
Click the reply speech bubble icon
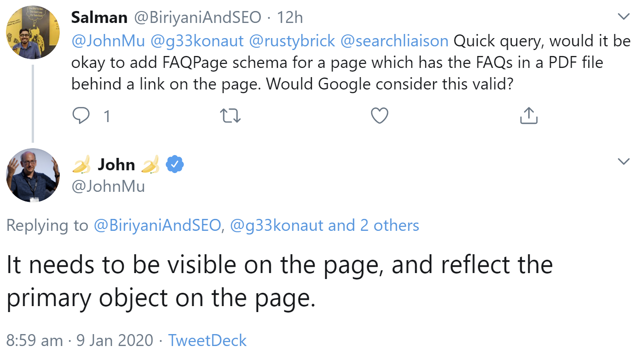tap(81, 116)
